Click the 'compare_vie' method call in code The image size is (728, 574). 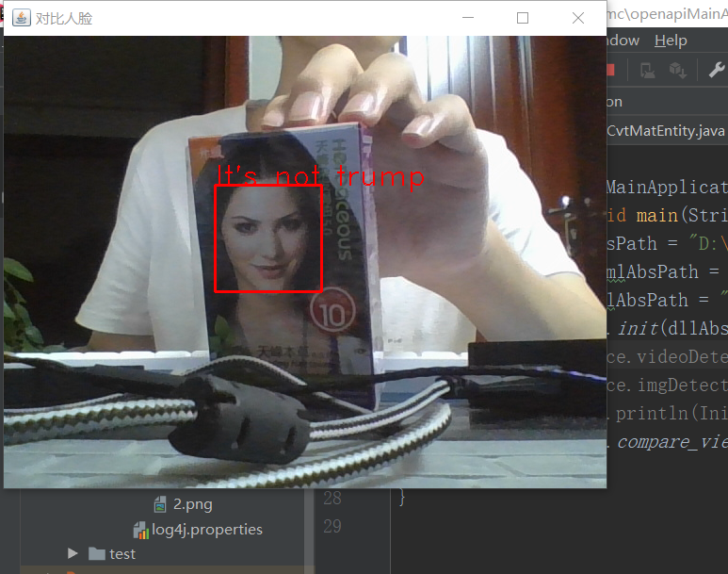tap(672, 441)
